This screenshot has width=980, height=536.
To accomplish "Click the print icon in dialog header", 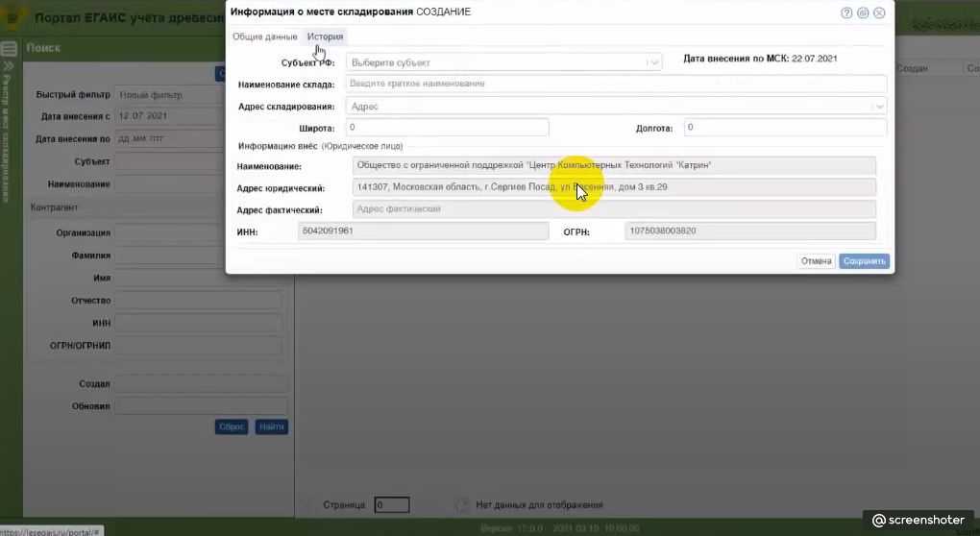I will coord(863,13).
